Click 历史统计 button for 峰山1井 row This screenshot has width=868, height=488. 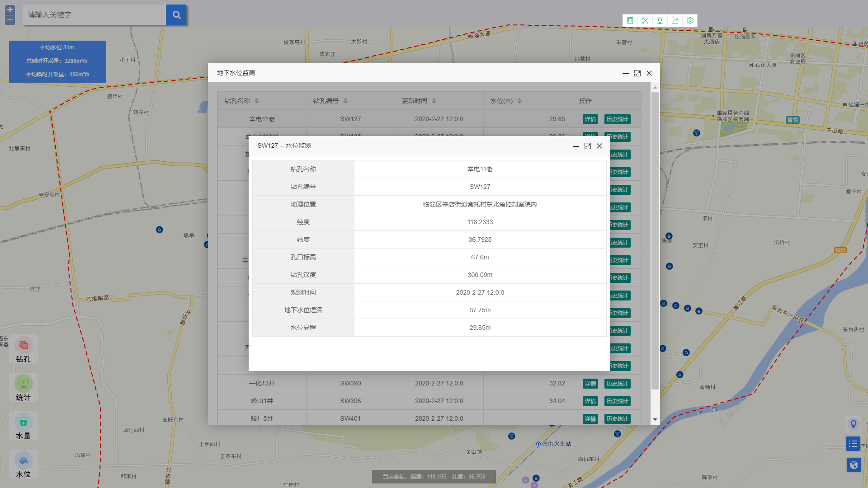617,401
